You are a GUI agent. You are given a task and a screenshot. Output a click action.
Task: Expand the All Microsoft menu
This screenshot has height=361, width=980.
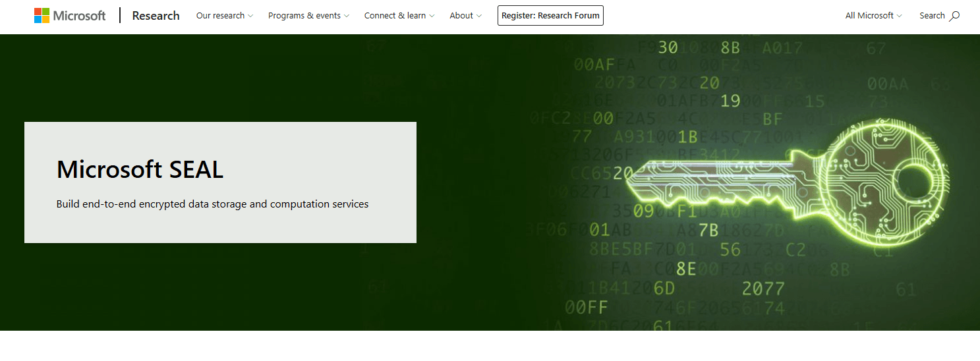pyautogui.click(x=873, y=16)
